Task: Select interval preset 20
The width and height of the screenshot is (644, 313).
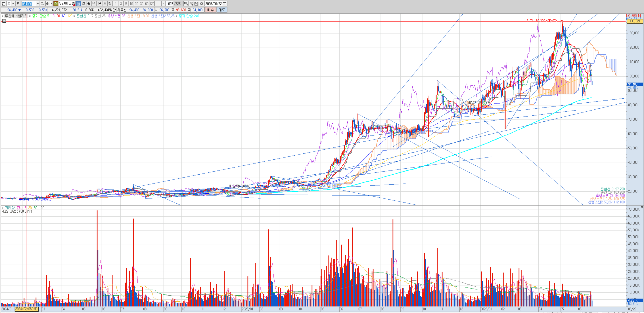Action: 137,4
